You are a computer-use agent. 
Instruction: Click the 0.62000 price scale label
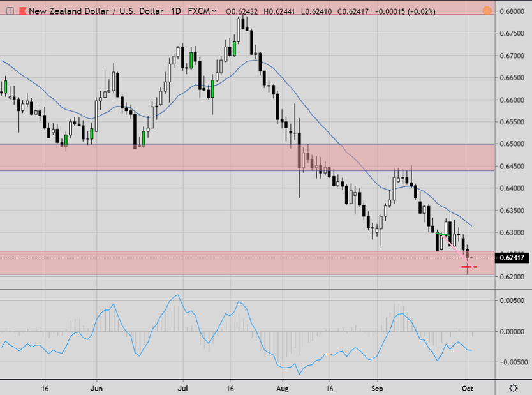pyautogui.click(x=512, y=277)
